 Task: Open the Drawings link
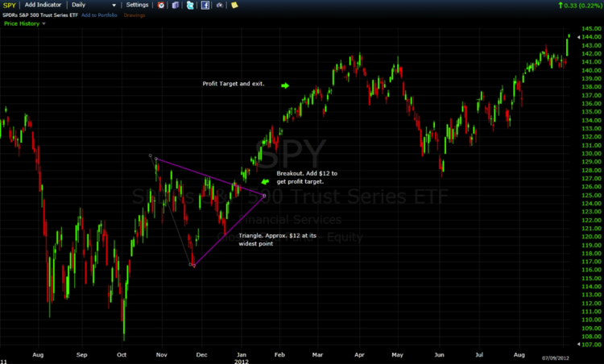pyautogui.click(x=134, y=15)
